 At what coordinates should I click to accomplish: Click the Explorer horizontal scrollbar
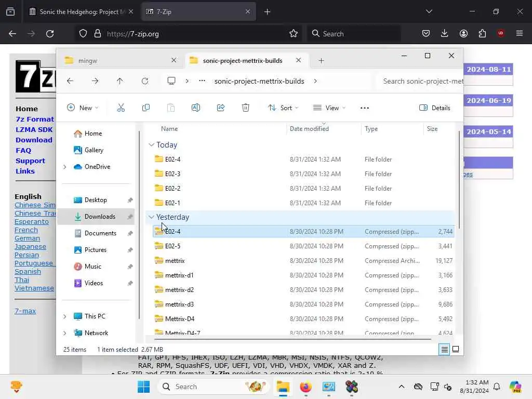pyautogui.click(x=292, y=339)
